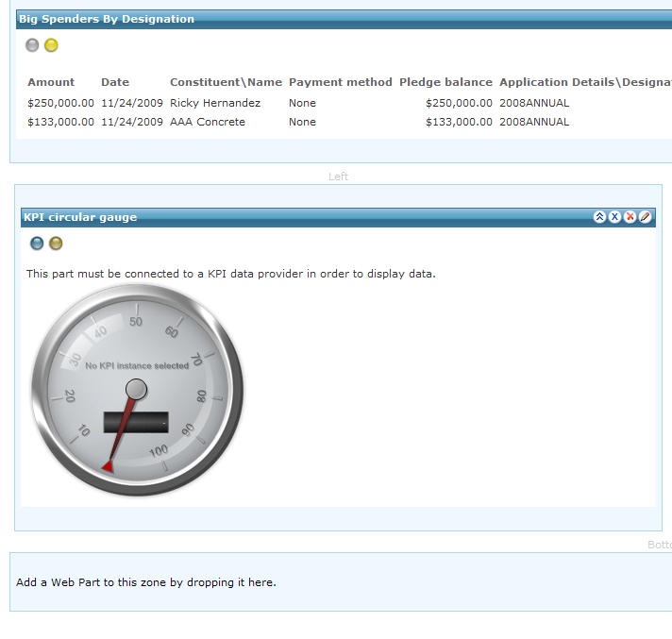Click the blue round button in KPI gauge
672x639 pixels.
tap(37, 244)
